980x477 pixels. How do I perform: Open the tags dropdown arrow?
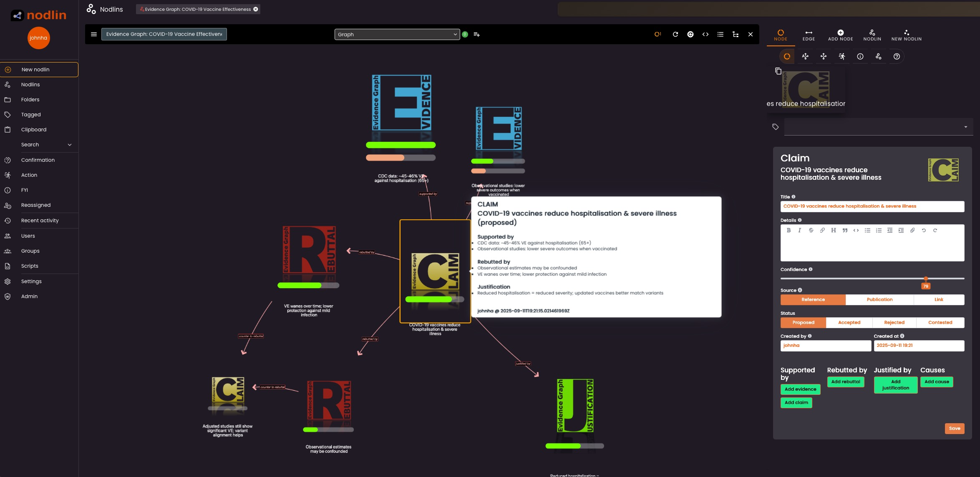965,127
